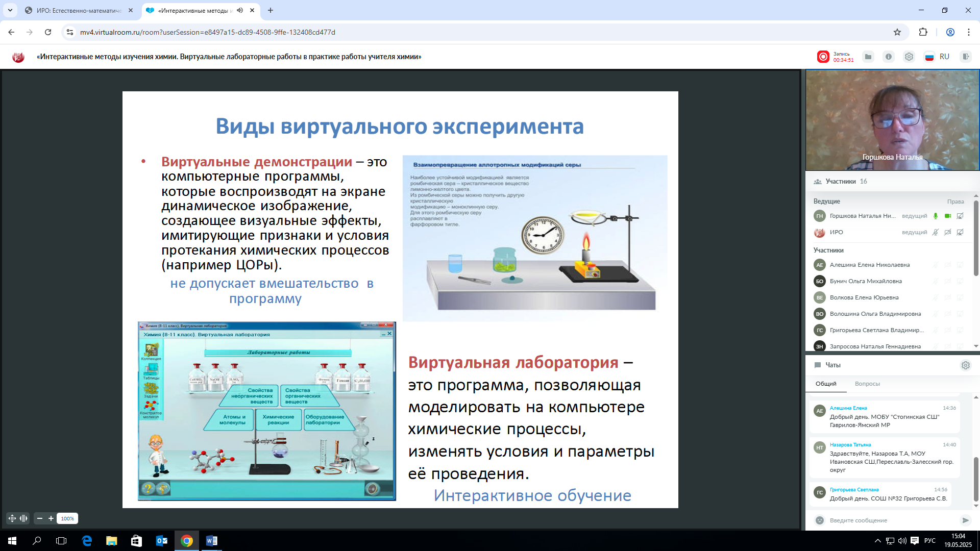Click the red recording indicator icon
Viewport: 980px width, 551px height.
[823, 57]
